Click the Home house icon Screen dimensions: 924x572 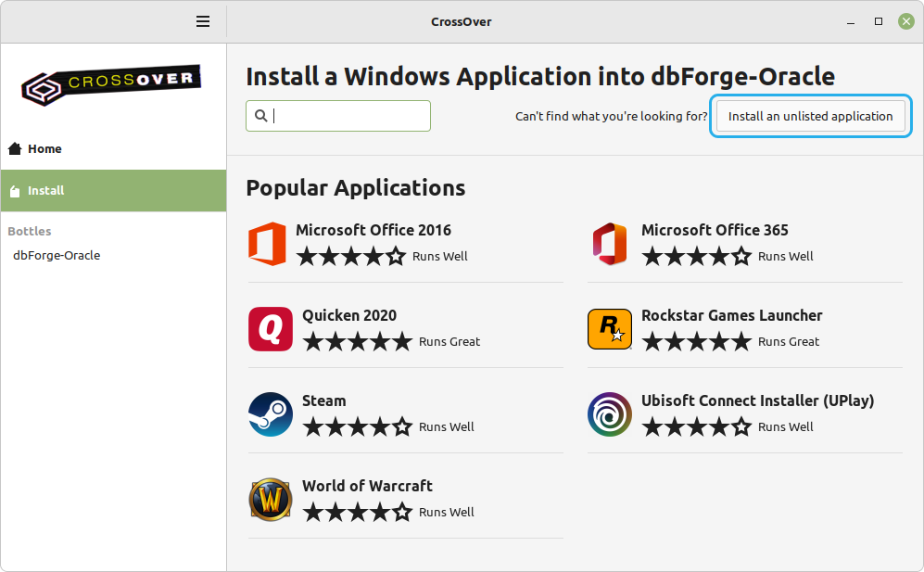click(16, 148)
